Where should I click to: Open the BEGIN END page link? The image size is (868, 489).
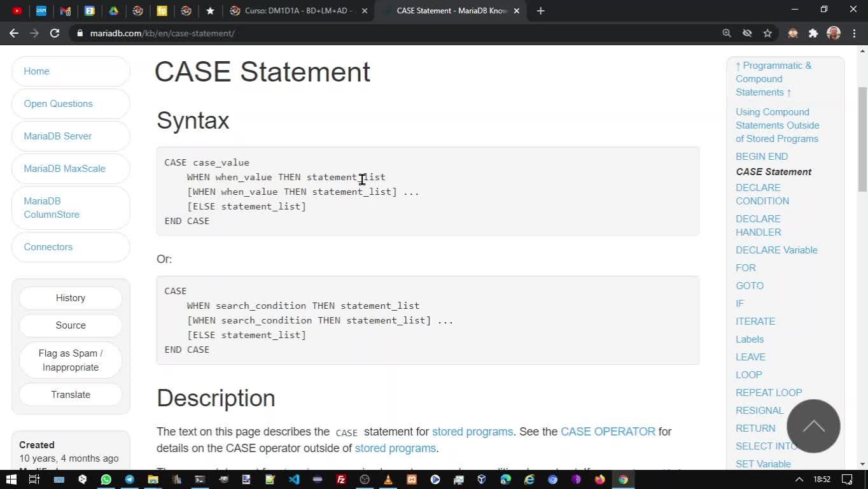pos(762,157)
